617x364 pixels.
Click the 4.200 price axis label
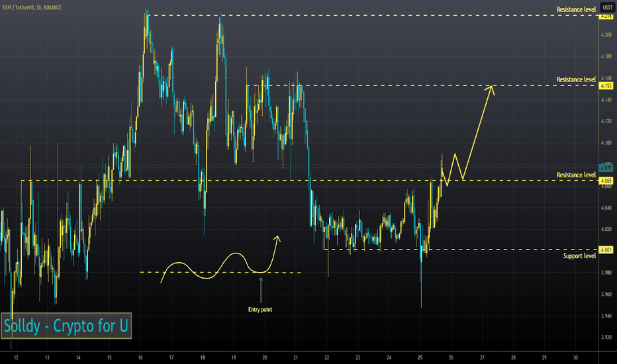click(x=606, y=35)
